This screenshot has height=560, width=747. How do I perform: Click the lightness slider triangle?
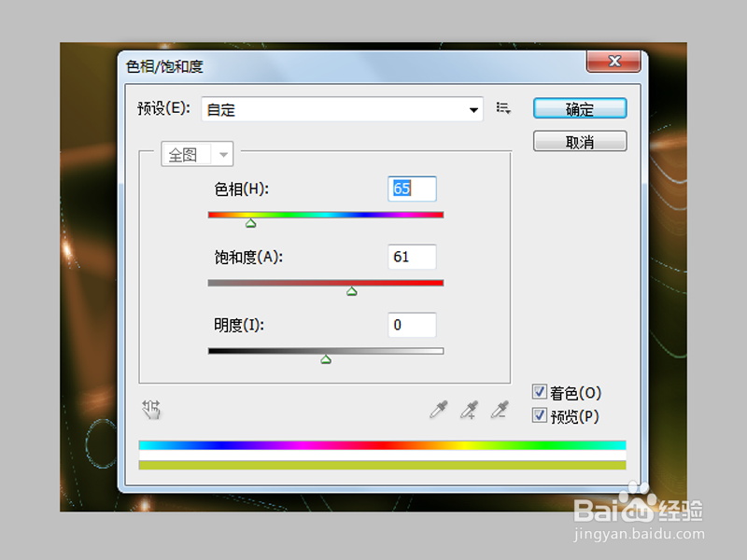click(x=325, y=358)
